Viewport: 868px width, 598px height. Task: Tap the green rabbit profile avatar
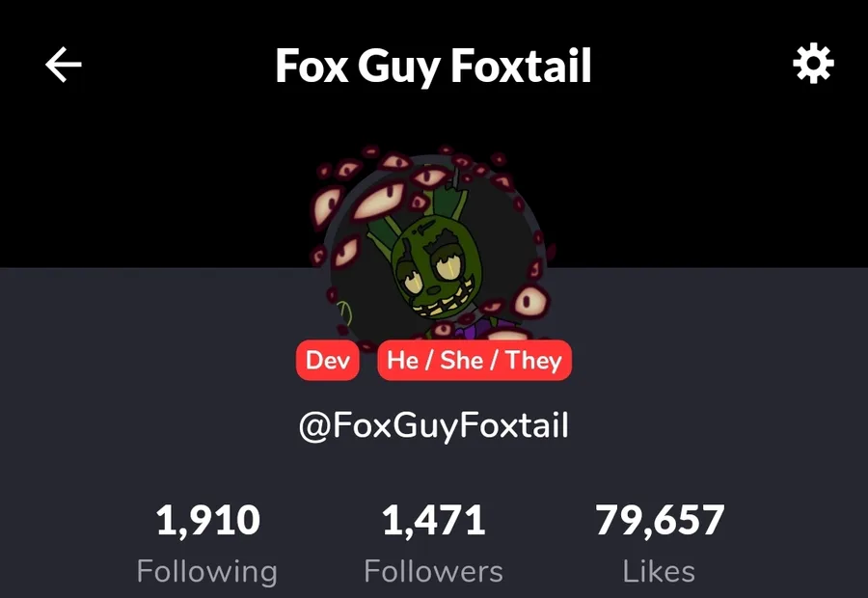click(x=433, y=246)
